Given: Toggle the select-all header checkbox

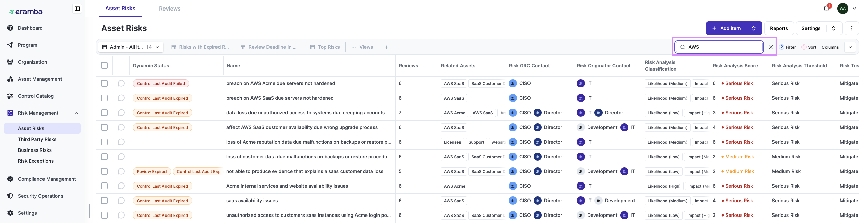Looking at the screenshot, I should coord(104,65).
